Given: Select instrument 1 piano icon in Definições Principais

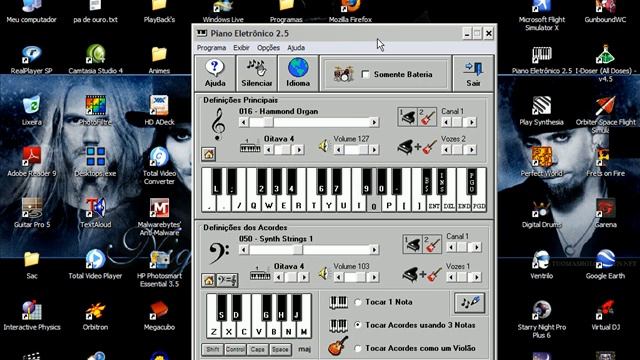Looking at the screenshot, I should pos(407,117).
